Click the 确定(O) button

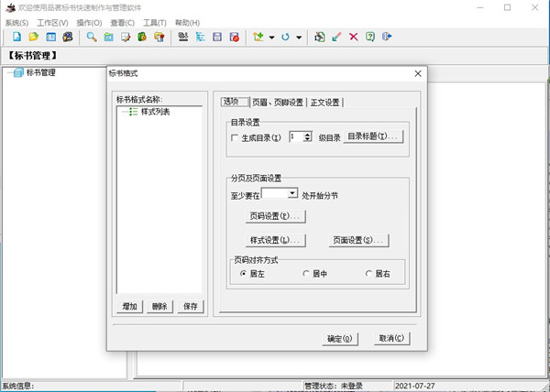pos(340,339)
